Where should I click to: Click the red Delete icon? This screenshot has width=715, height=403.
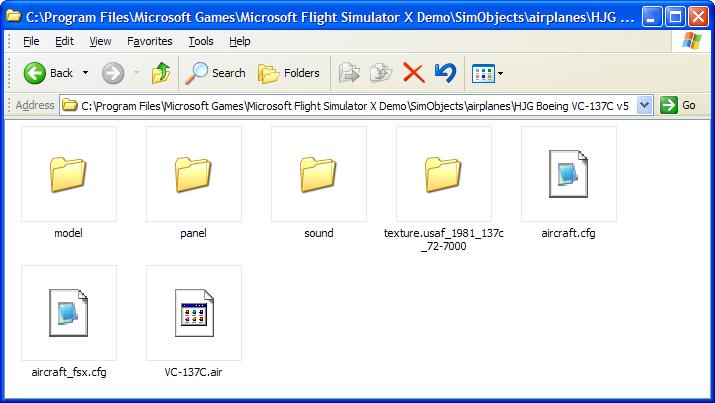(413, 73)
